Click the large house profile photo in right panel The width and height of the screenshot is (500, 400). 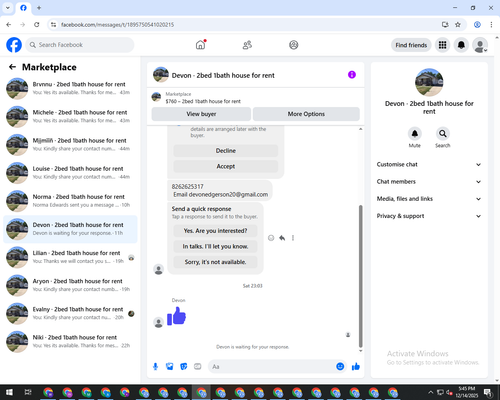coord(429,82)
